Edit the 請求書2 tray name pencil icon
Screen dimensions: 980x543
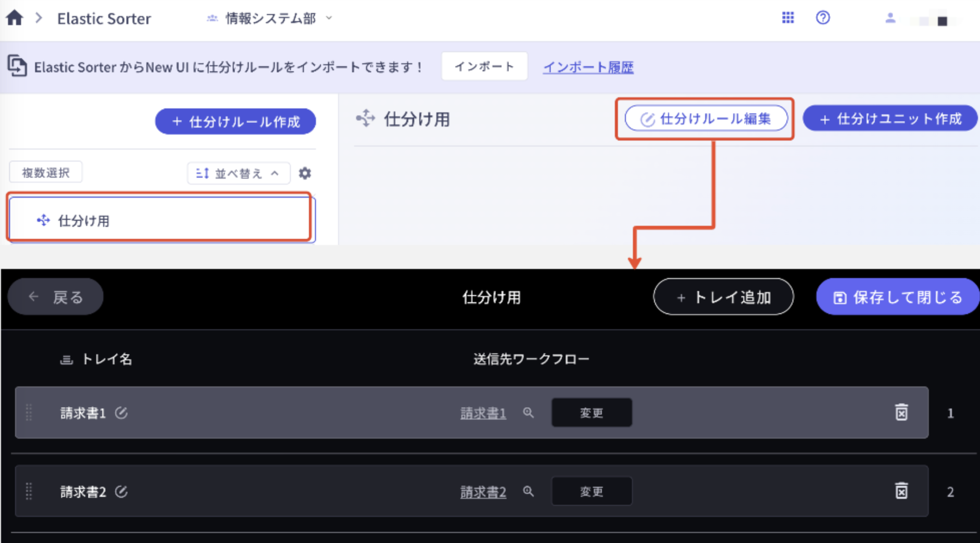tap(121, 491)
